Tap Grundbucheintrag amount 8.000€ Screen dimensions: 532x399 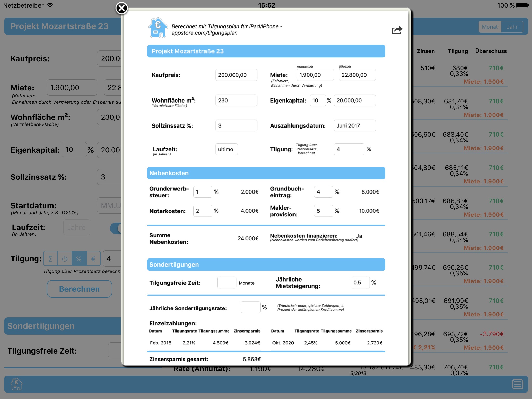[370, 192]
